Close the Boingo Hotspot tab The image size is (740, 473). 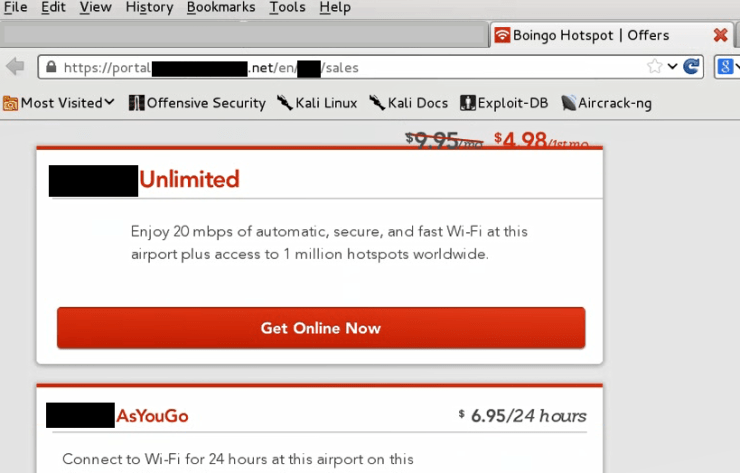point(720,35)
